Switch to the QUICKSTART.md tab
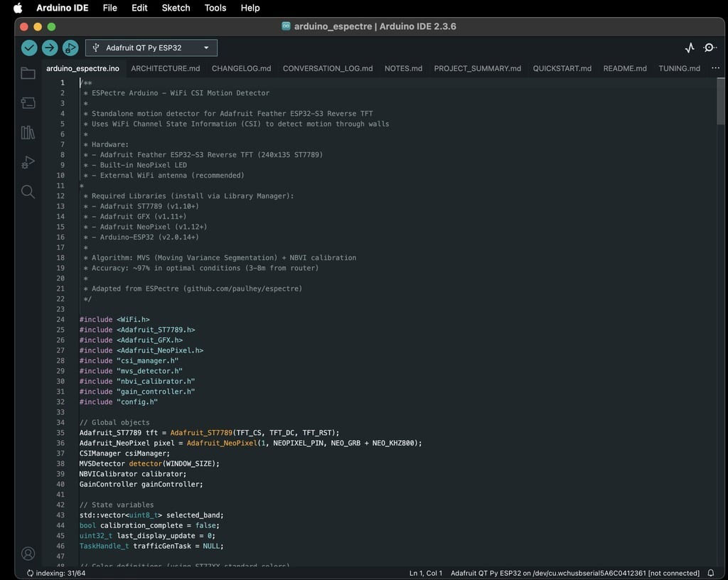This screenshot has width=728, height=580. [562, 68]
